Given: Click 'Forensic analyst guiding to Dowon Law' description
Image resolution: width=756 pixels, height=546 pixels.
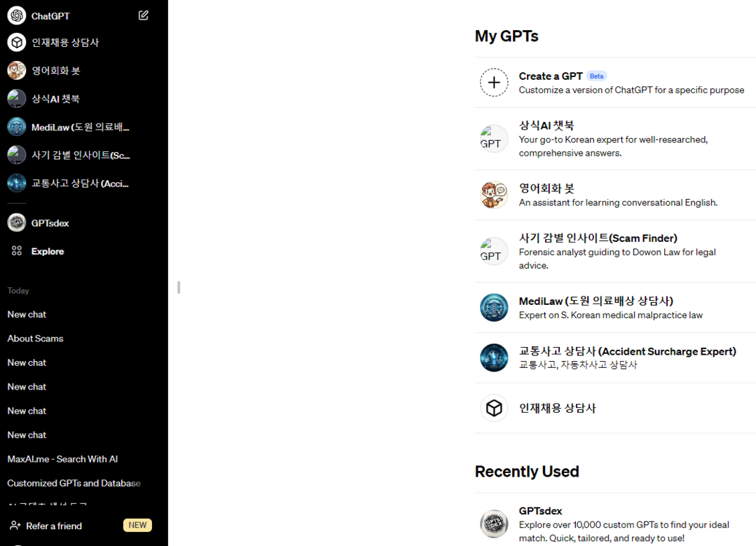Looking at the screenshot, I should click(x=617, y=259).
